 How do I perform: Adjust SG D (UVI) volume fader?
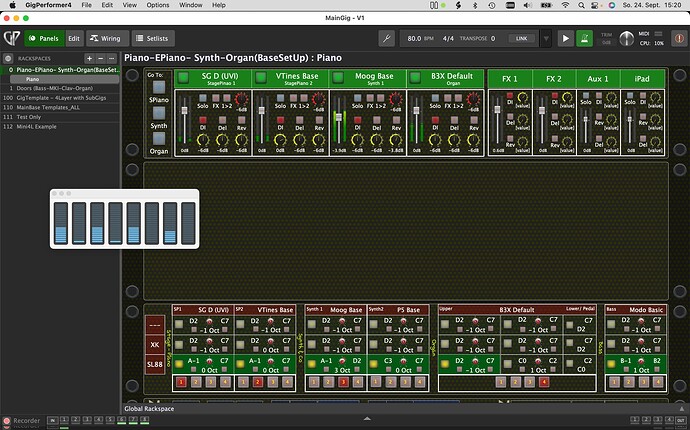[184, 110]
